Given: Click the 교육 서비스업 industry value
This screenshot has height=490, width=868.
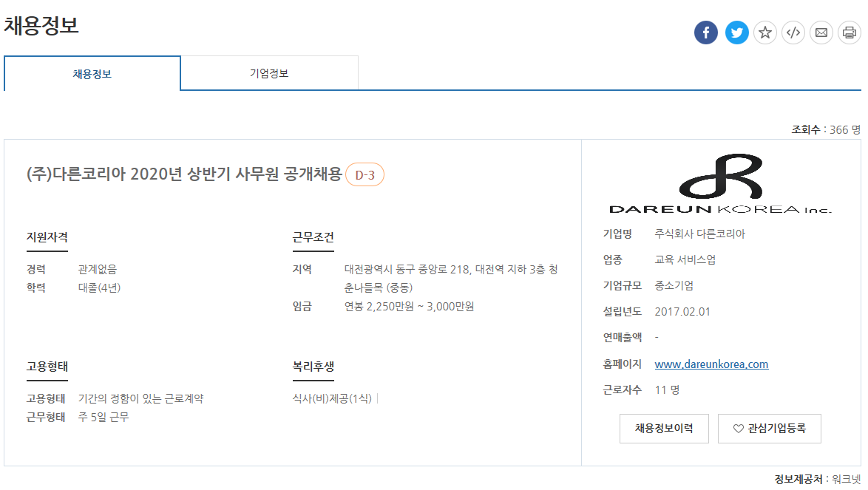Looking at the screenshot, I should coord(685,260).
